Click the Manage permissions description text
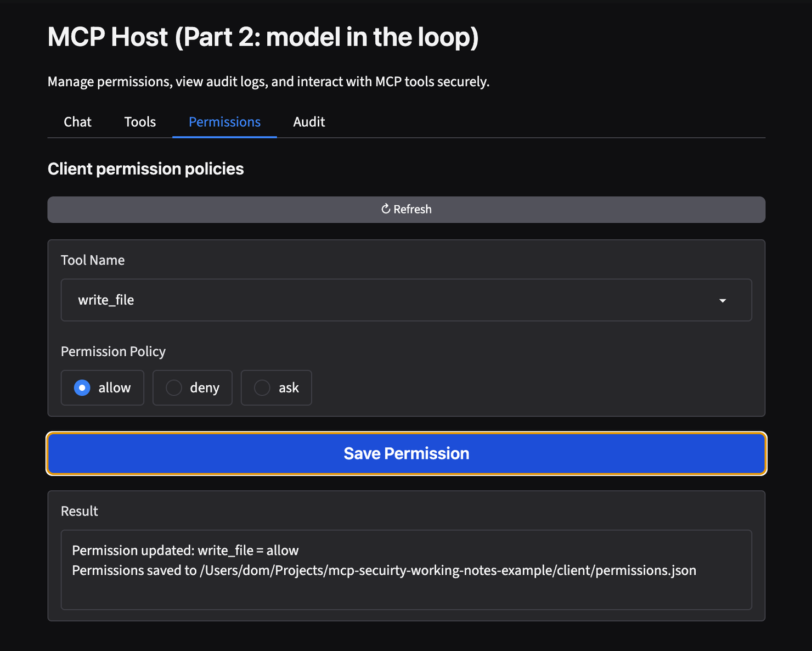 click(268, 82)
